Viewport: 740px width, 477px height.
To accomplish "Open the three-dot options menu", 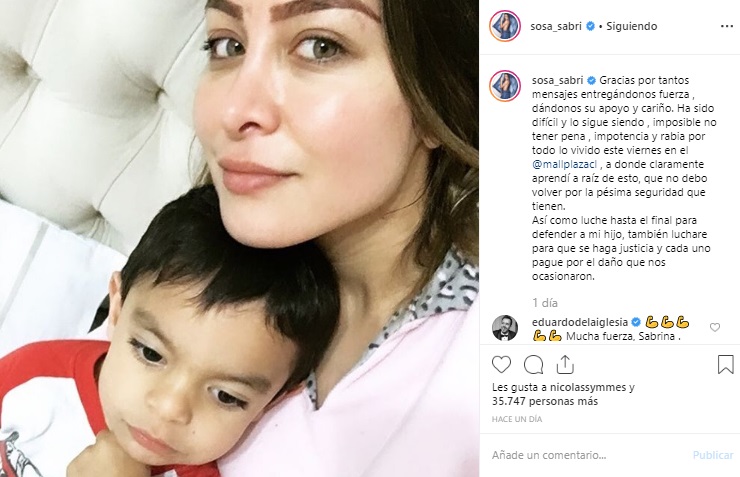I will coord(727,26).
